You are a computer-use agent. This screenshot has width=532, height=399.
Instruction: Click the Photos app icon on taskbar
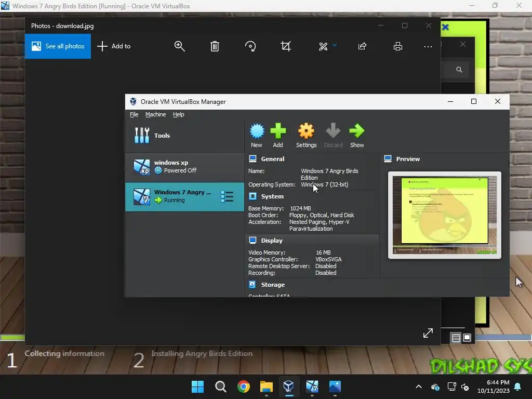click(335, 387)
